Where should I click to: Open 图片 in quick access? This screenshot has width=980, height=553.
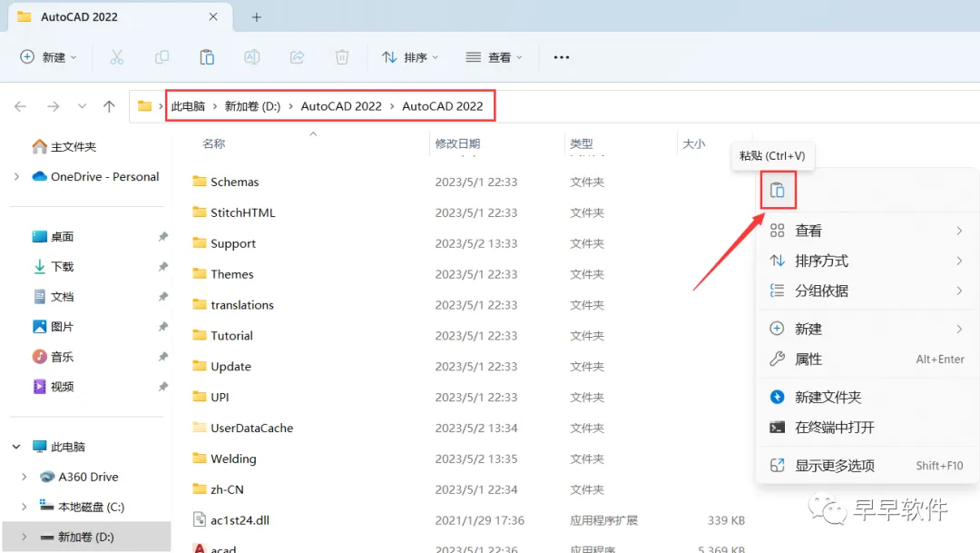point(54,327)
